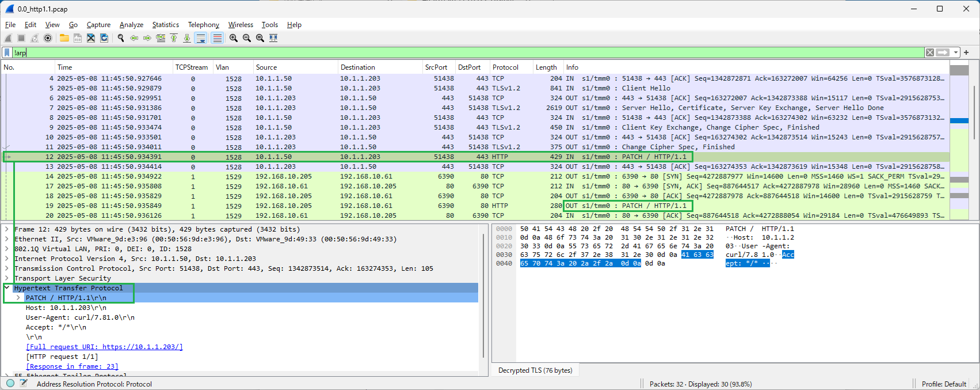Select packet 19 HTTP PATCH row

pos(475,206)
